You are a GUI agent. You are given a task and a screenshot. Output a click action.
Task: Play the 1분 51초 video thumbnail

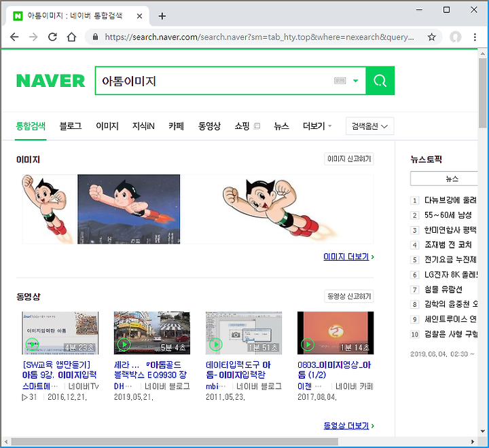point(244,333)
